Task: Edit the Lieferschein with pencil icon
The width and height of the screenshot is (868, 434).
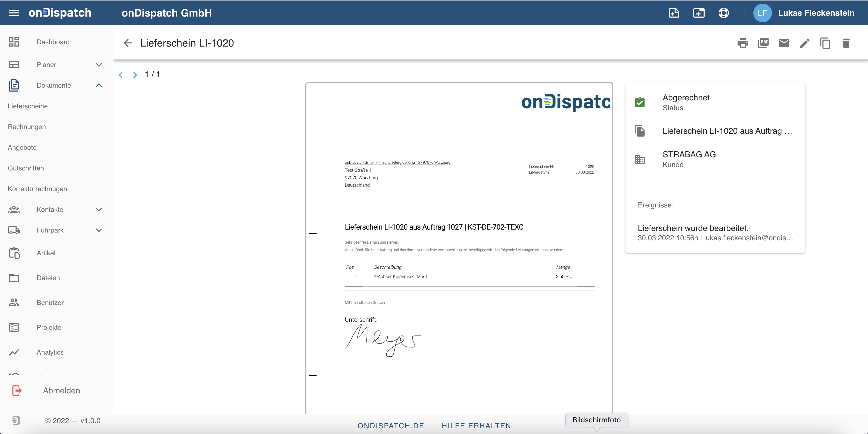Action: [805, 43]
